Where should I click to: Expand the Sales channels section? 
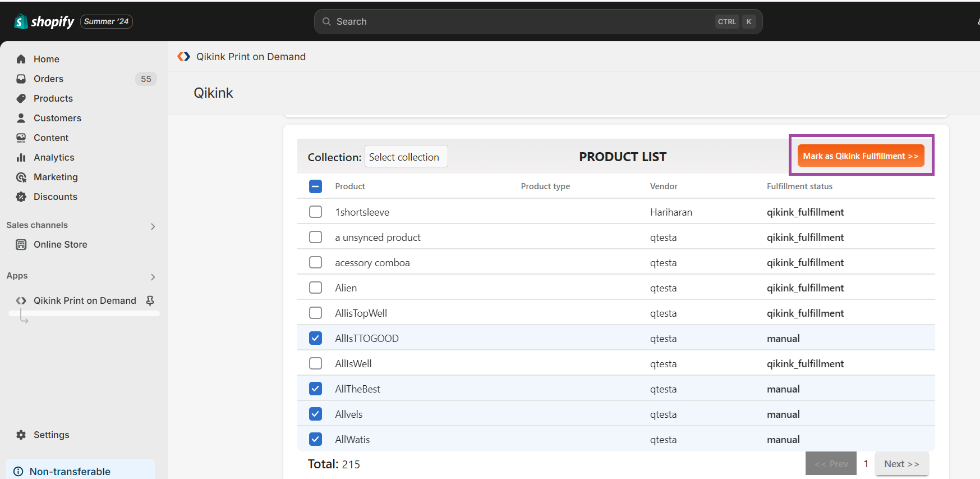pos(153,226)
